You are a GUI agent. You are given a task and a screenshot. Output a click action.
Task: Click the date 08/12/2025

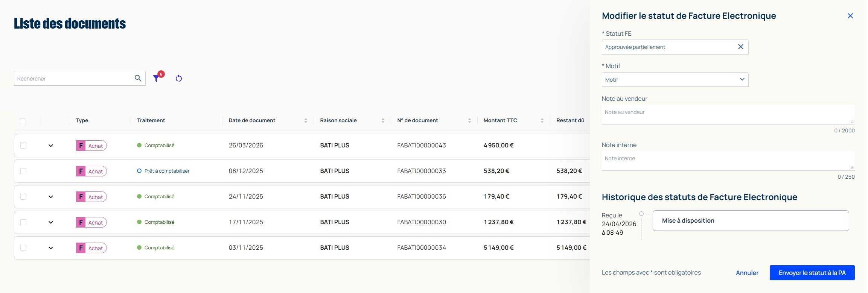click(x=246, y=171)
